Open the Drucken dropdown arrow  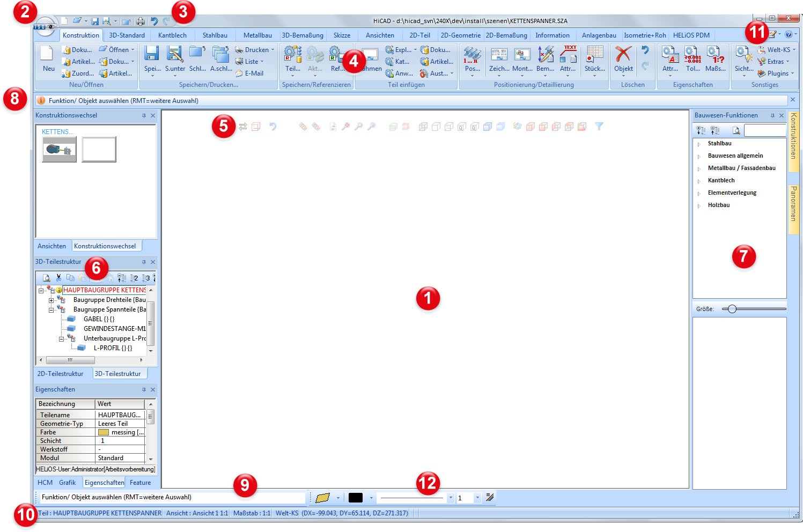click(x=273, y=50)
